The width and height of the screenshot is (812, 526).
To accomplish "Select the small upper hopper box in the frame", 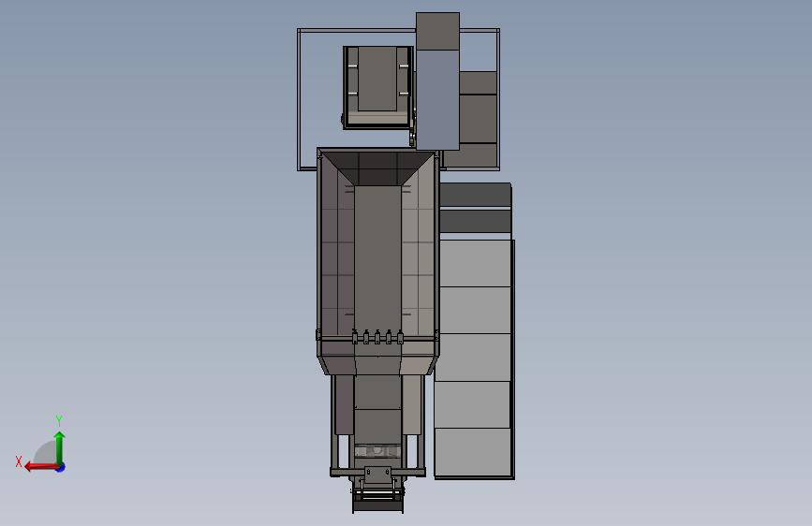I will click(378, 87).
